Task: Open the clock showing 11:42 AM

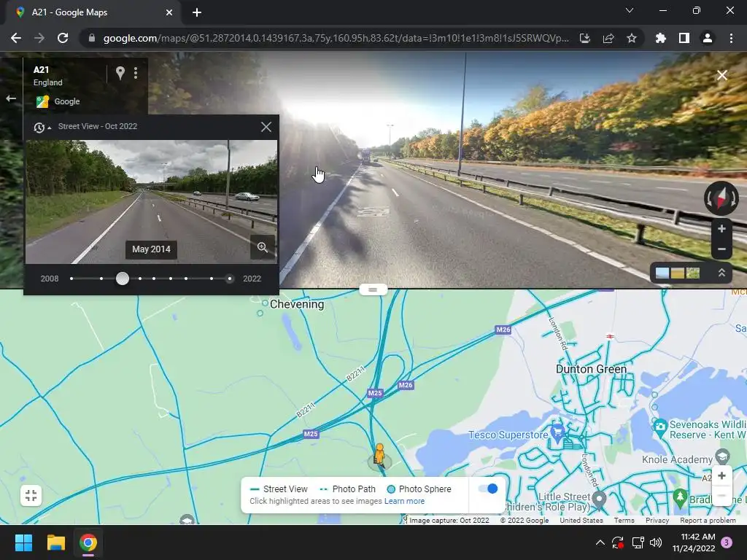Action: [x=694, y=542]
